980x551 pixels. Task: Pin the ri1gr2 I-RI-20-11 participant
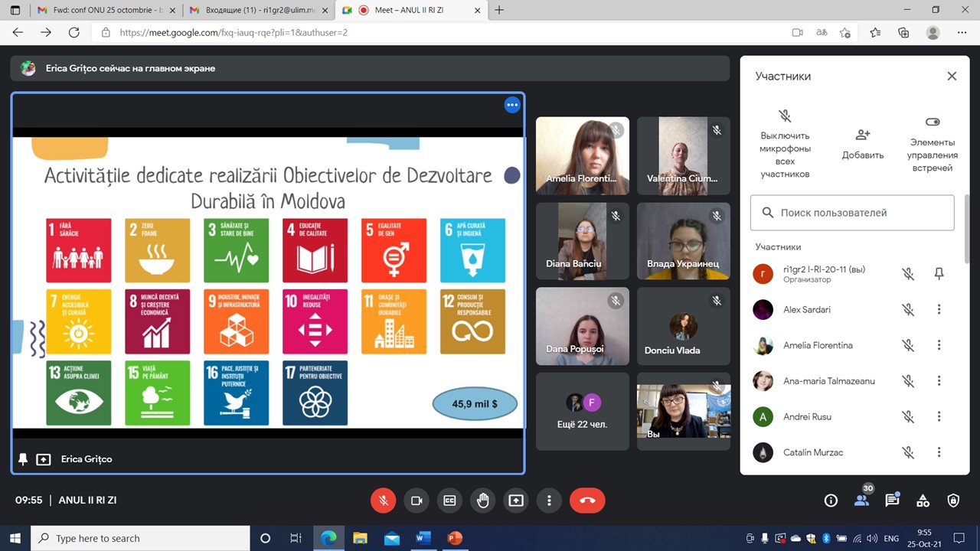tap(939, 273)
